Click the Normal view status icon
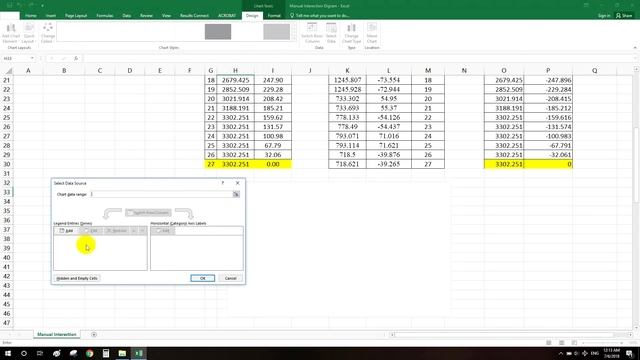The image size is (640, 360). coord(549,343)
